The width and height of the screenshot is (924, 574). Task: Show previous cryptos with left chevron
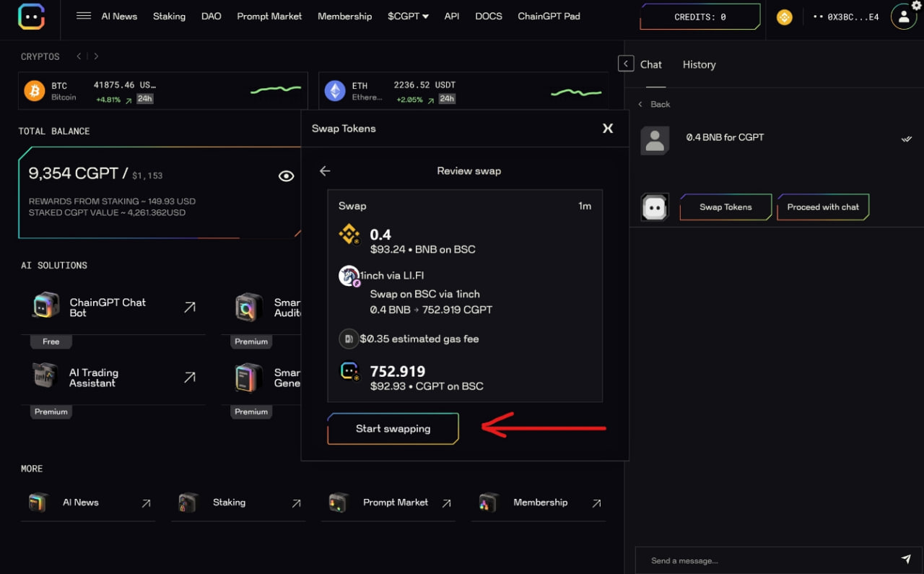(x=78, y=56)
